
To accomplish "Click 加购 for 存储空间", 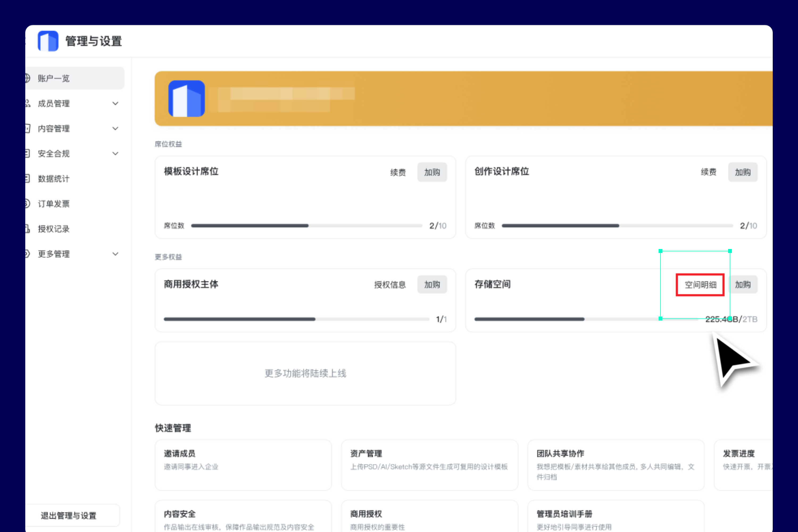I will (743, 285).
